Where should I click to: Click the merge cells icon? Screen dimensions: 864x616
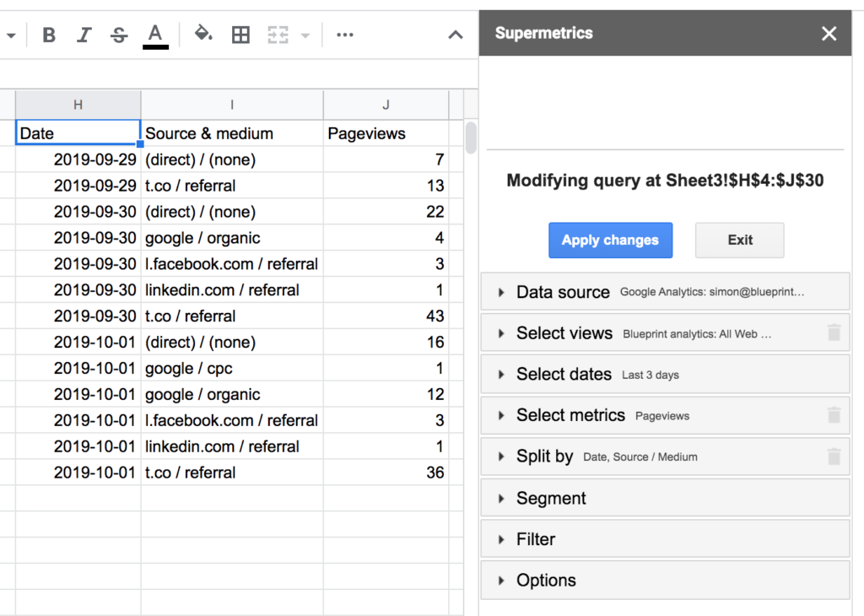[x=278, y=35]
